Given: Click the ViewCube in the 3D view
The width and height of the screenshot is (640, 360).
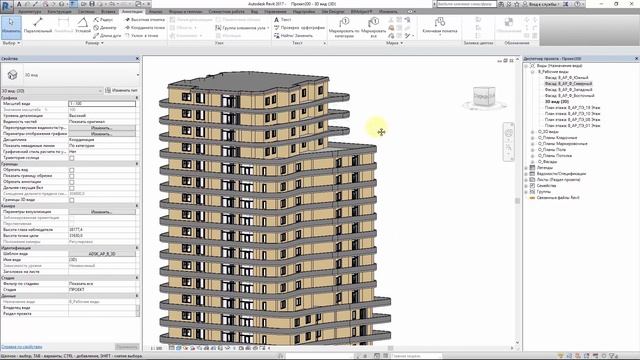Looking at the screenshot, I should [484, 97].
